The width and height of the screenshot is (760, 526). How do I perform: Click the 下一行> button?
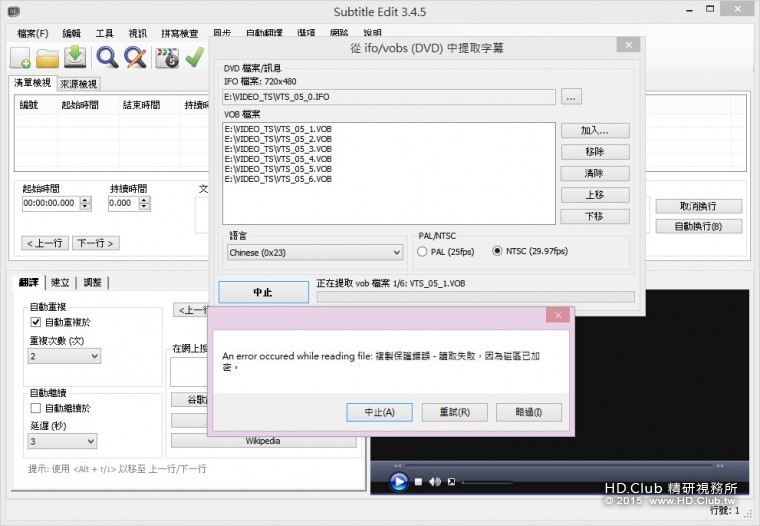pyautogui.click(x=95, y=243)
